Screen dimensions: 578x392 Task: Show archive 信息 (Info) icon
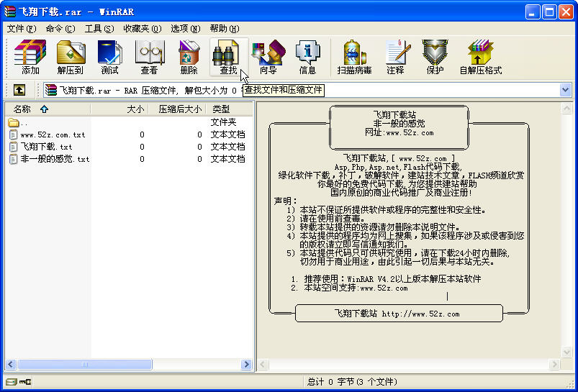coord(307,57)
